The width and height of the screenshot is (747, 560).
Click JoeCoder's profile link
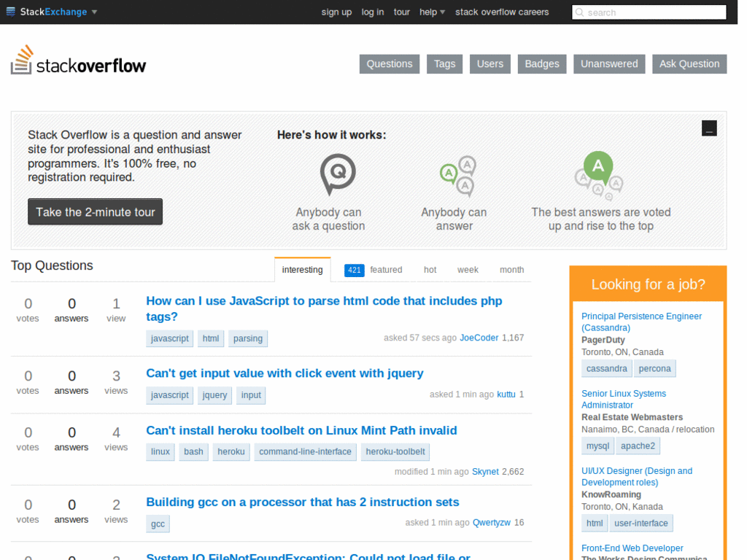479,338
